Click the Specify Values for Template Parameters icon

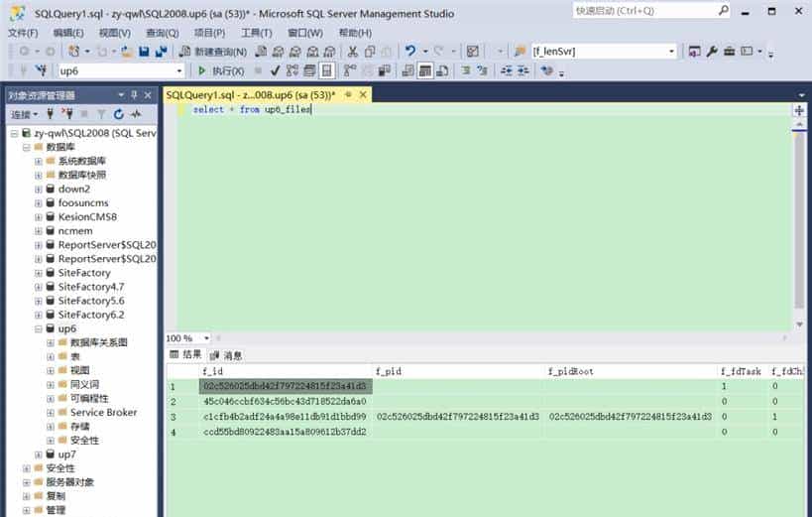(546, 70)
